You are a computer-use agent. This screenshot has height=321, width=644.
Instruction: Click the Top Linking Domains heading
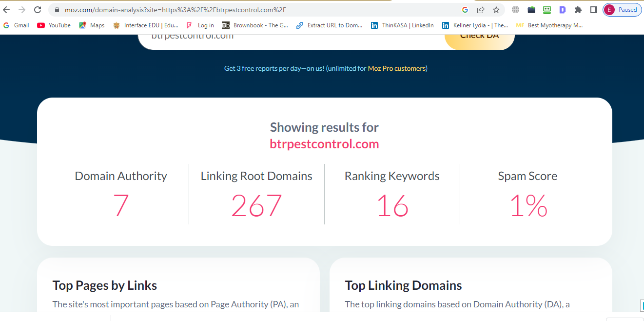click(403, 285)
